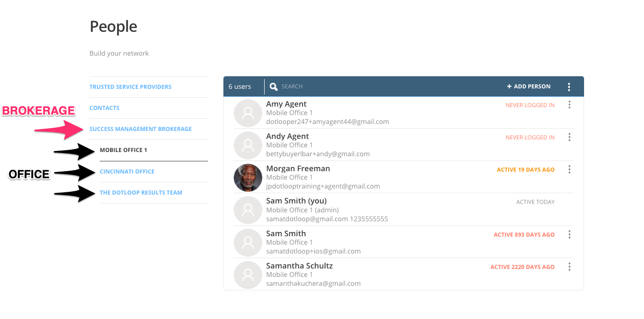Image resolution: width=644 pixels, height=319 pixels.
Task: Open Amy Agent's three-dot menu
Action: 570,105
